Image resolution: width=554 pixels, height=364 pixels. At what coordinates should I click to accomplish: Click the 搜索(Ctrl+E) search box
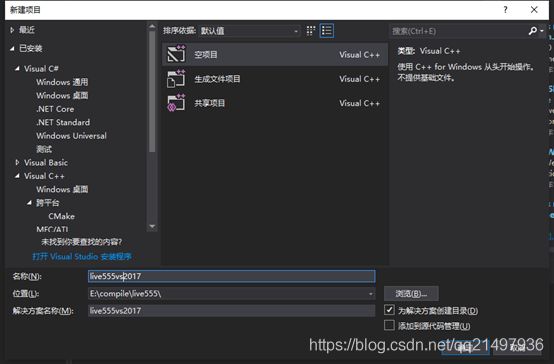click(458, 31)
